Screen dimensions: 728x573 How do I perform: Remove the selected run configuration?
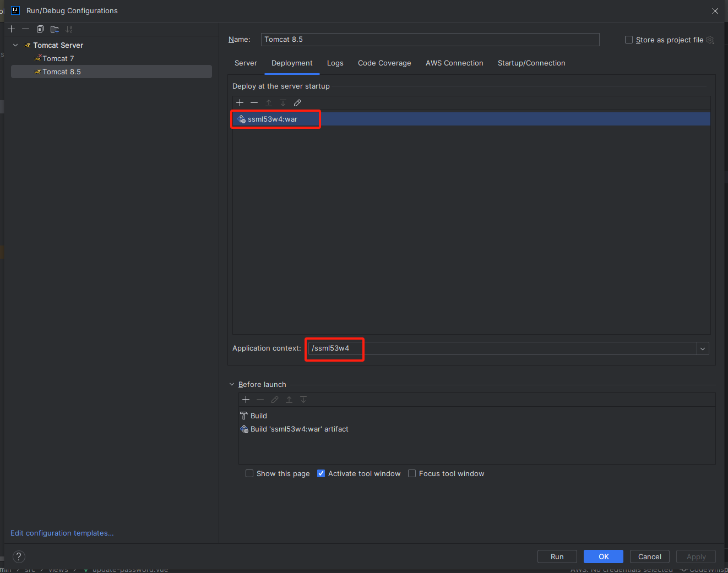[25, 29]
